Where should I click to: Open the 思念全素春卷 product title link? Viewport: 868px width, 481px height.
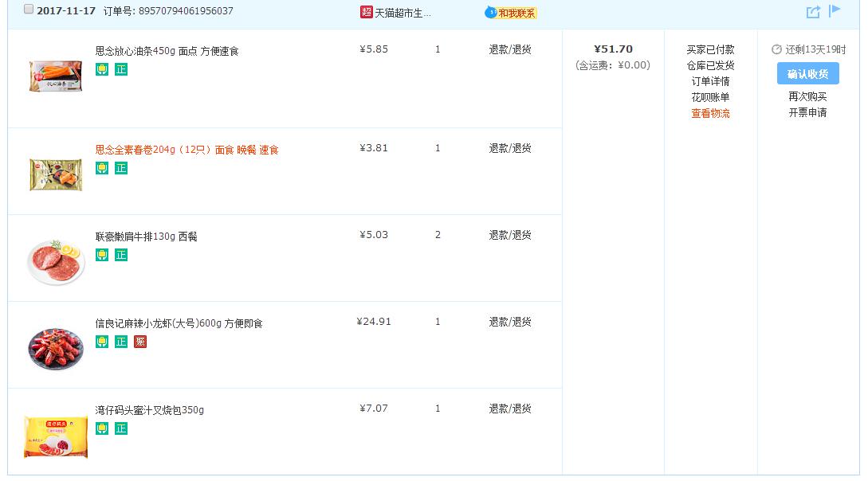click(x=187, y=150)
